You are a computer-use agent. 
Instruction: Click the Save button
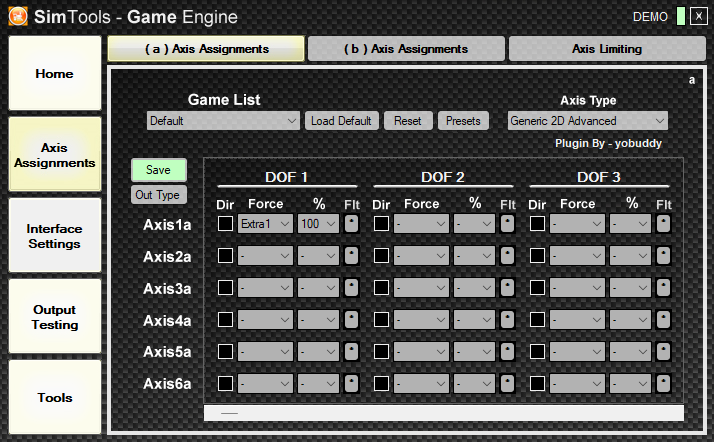tap(158, 170)
